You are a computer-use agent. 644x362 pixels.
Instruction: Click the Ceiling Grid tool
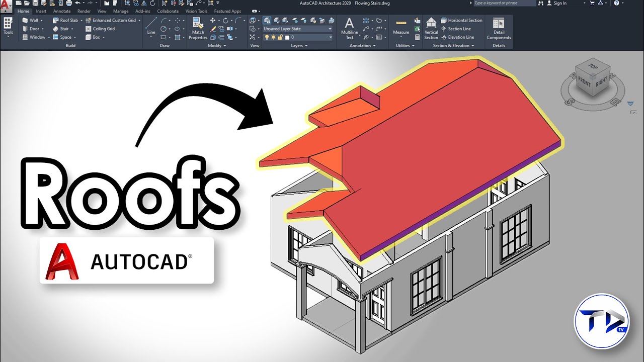pos(100,29)
